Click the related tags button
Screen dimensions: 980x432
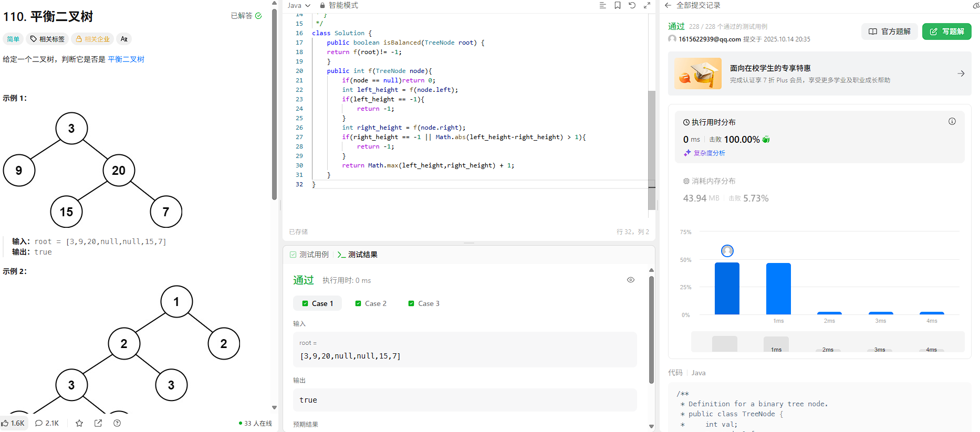[47, 39]
